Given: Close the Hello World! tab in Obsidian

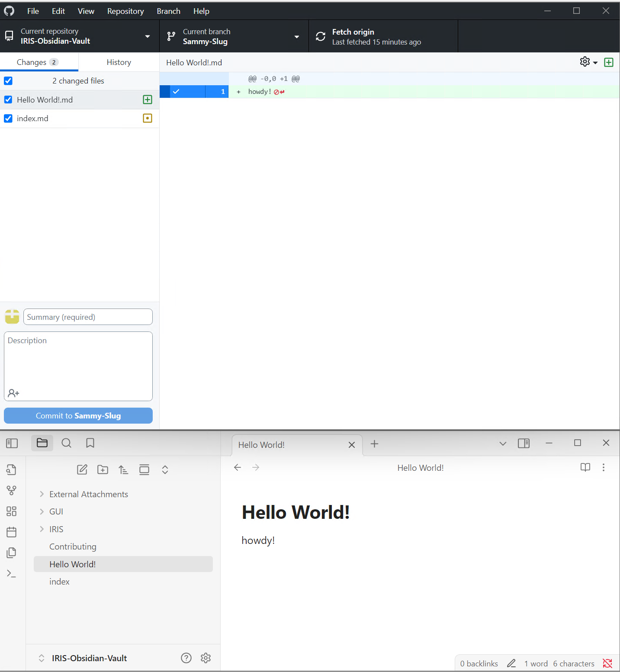Looking at the screenshot, I should tap(352, 445).
